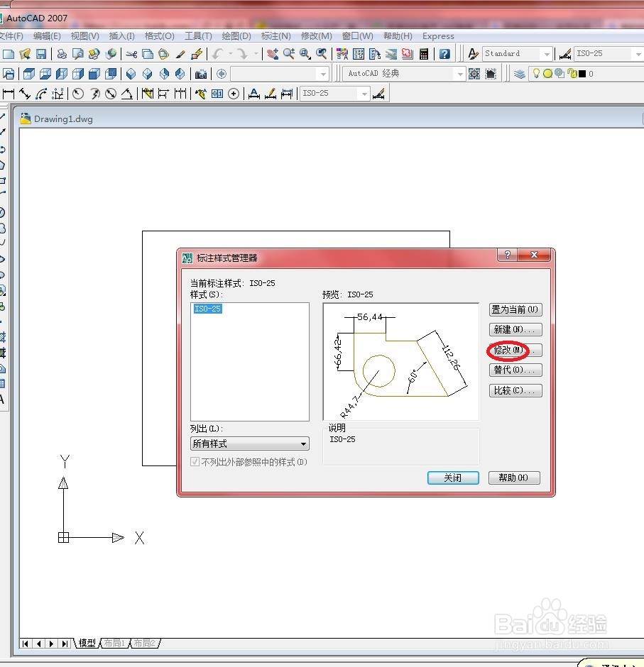Click the Dimension Text Edit icon
The width and height of the screenshot is (644, 667).
(271, 94)
